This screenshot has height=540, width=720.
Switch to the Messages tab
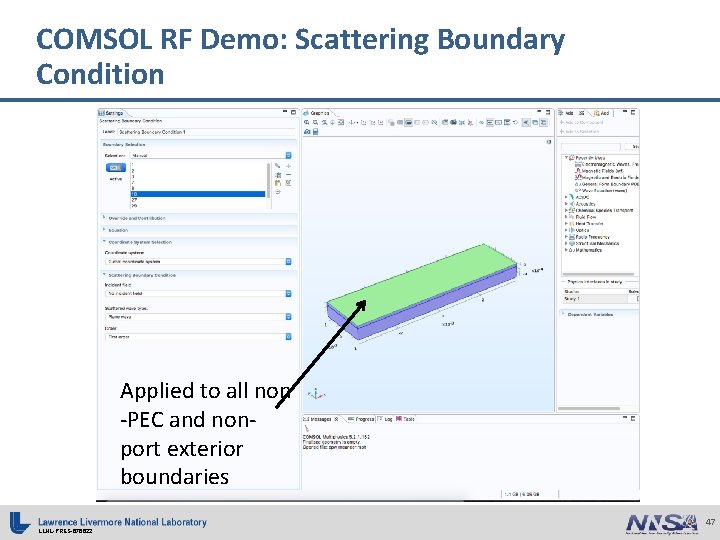pyautogui.click(x=321, y=419)
